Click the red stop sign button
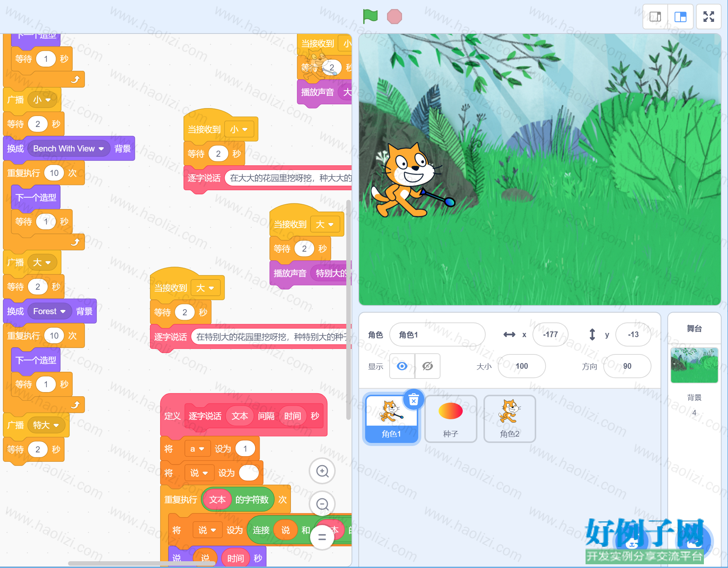The width and height of the screenshot is (728, 568). point(394,17)
